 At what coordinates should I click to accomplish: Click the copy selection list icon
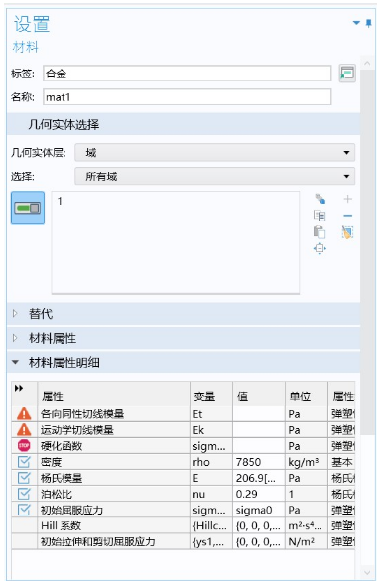point(320,216)
